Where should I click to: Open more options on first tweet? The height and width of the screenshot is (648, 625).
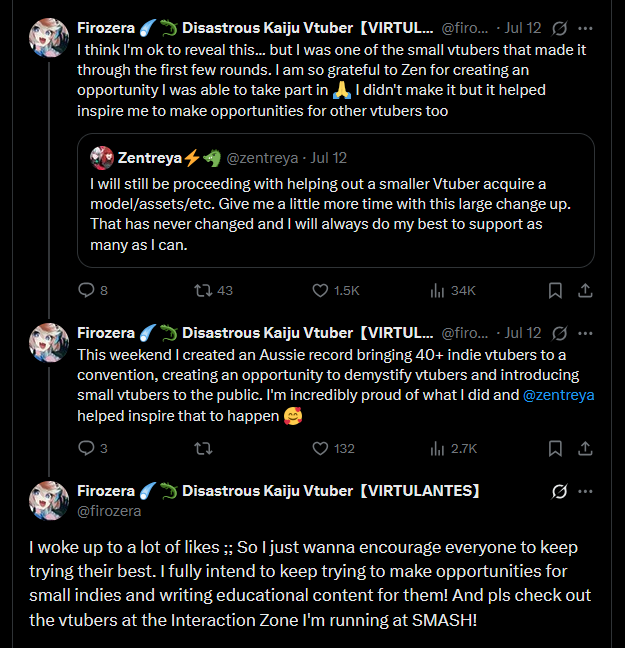(586, 28)
